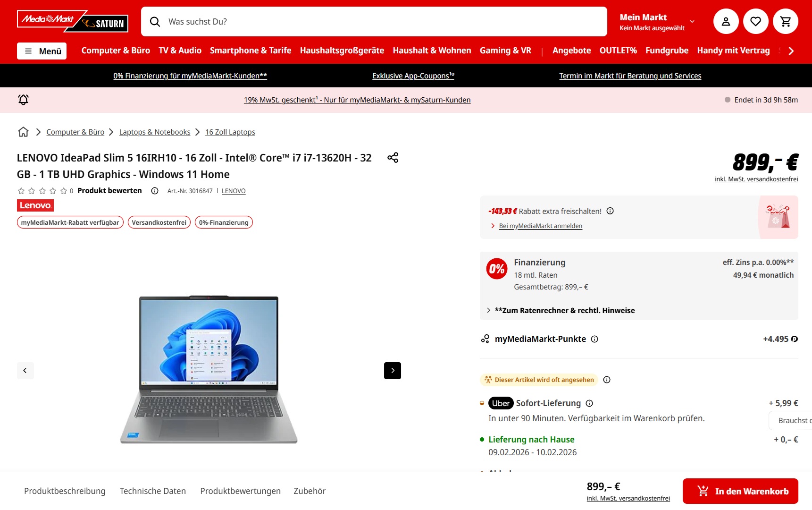Open 19% MwSt. geschenkt promotion link
Viewport: 812px width, 510px height.
(x=357, y=100)
